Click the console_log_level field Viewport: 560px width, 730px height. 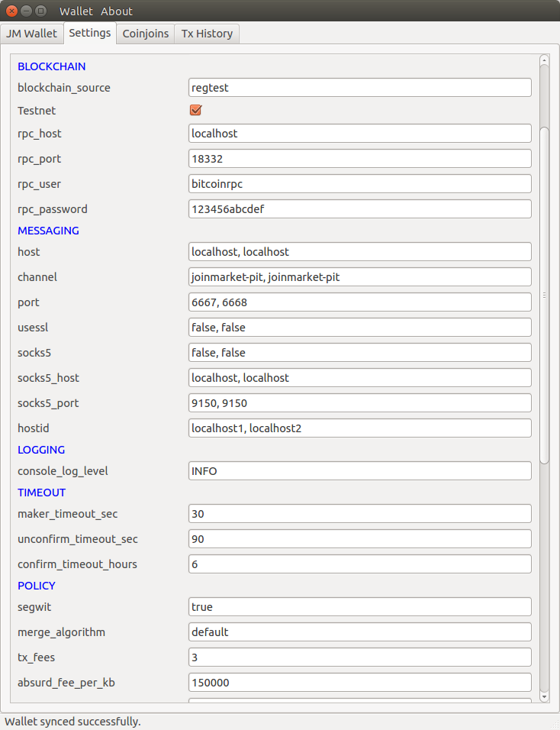[359, 471]
